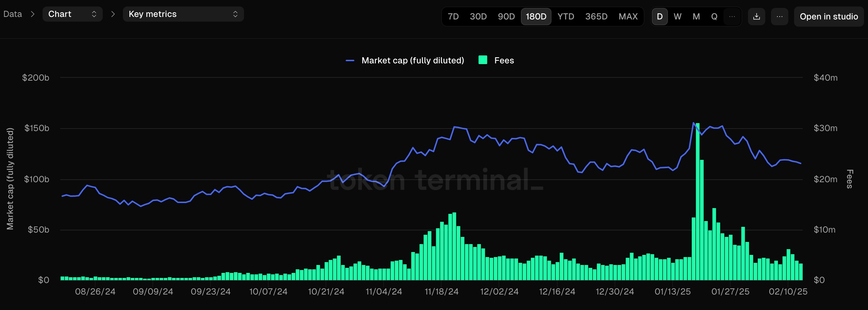Switch to weekly granularity W
Viewport: 868px width, 310px height.
[678, 17]
